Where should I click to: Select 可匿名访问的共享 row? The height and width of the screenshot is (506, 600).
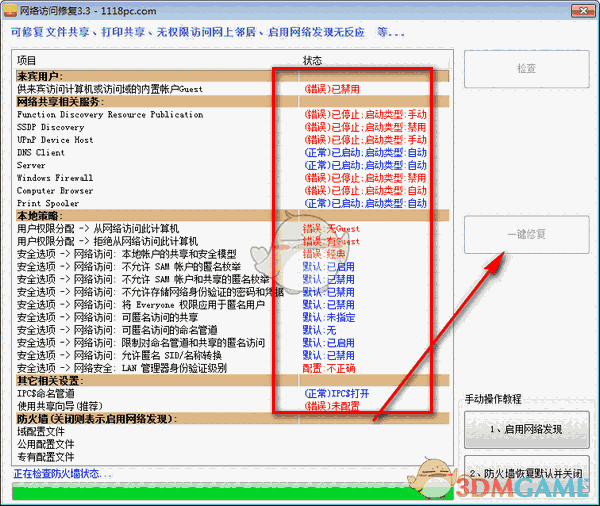232,317
